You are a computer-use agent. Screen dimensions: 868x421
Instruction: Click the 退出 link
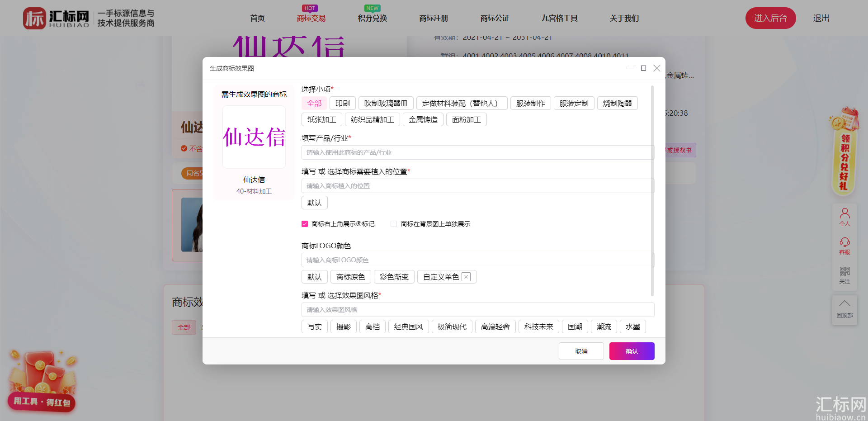point(821,18)
